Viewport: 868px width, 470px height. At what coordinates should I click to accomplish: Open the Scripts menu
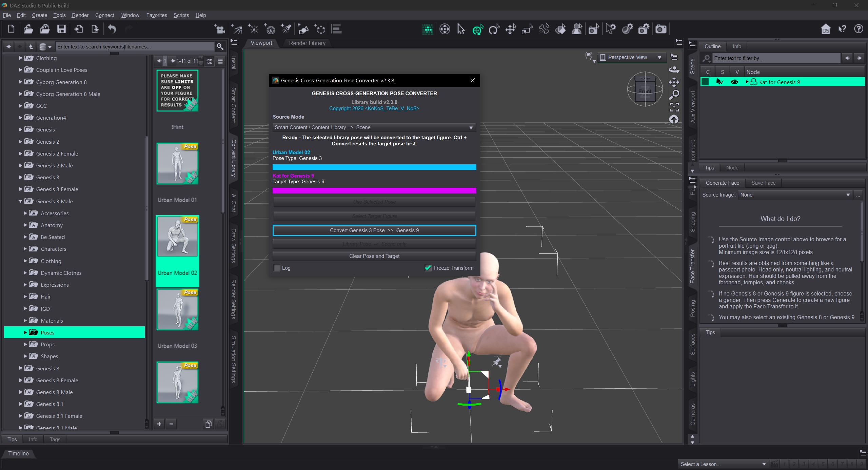[181, 15]
